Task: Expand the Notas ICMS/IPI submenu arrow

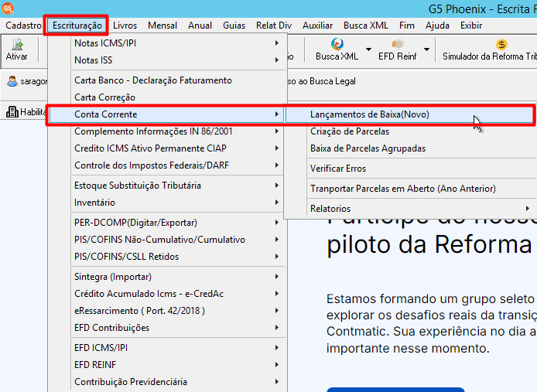Action: tap(277, 43)
